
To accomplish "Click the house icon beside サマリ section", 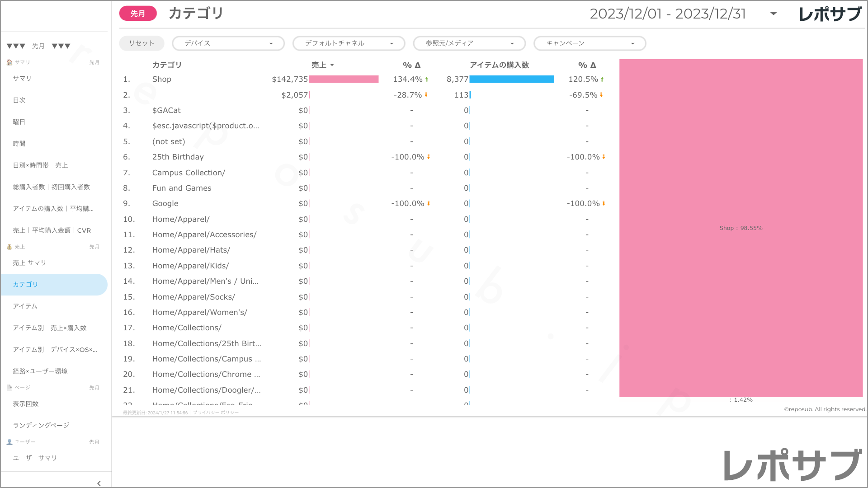I will [9, 62].
